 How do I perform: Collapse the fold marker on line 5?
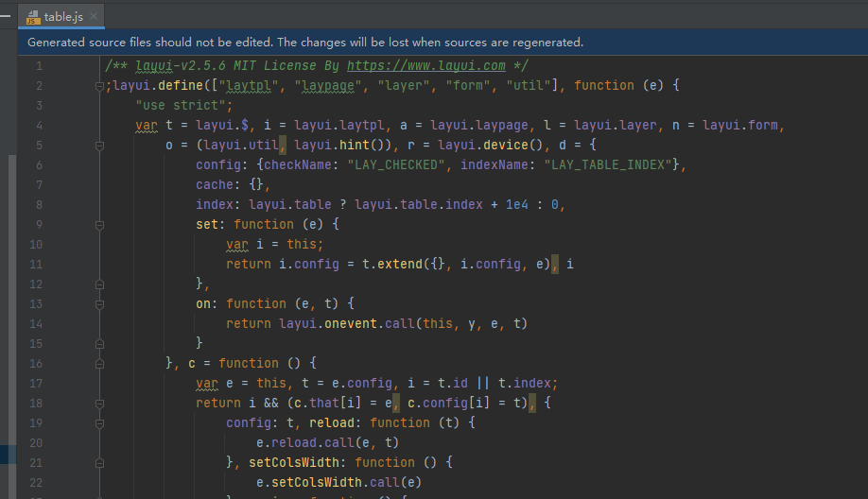[99, 146]
